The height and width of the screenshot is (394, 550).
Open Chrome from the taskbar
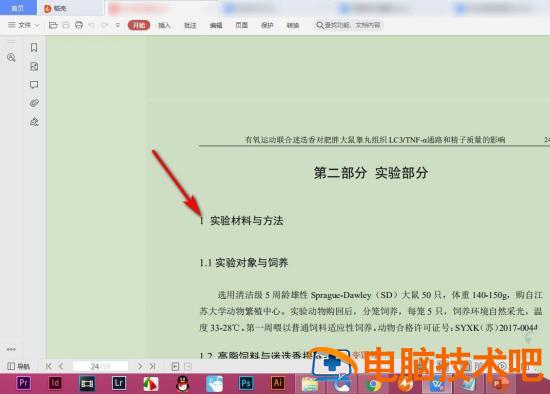373,385
